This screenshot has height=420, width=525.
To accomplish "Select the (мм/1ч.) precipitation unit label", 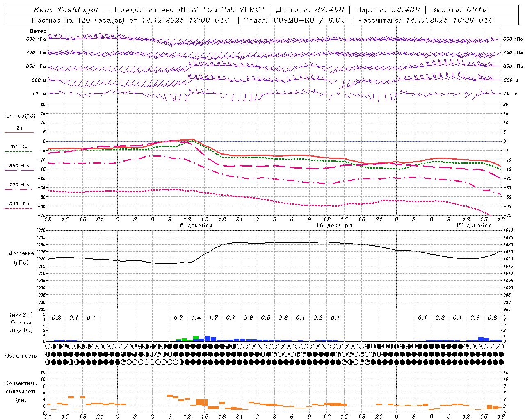I will tap(21, 330).
